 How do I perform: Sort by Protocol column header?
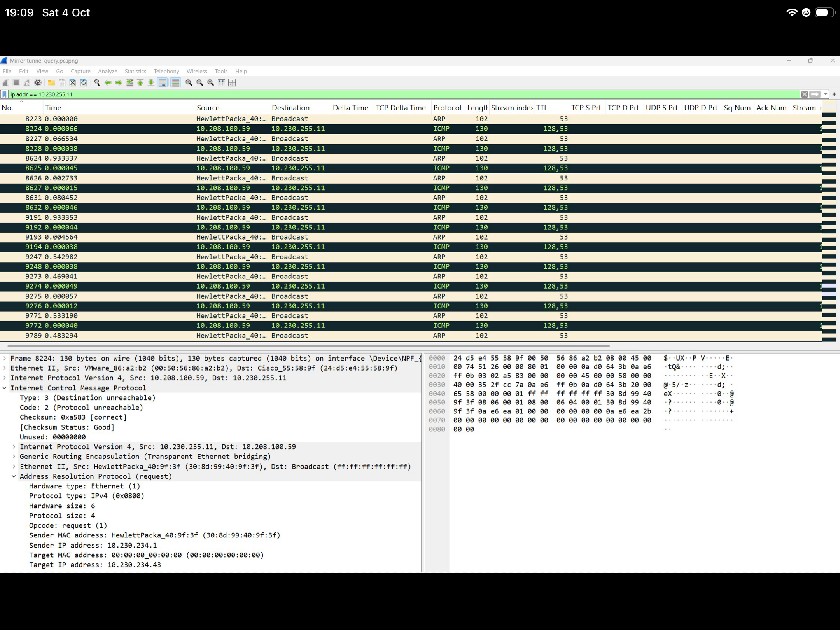coord(447,108)
